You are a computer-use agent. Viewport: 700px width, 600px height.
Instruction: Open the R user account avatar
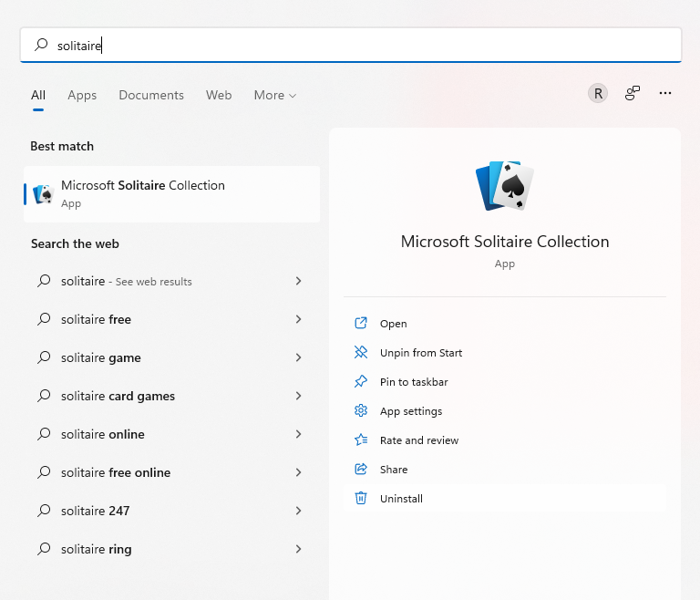click(598, 93)
